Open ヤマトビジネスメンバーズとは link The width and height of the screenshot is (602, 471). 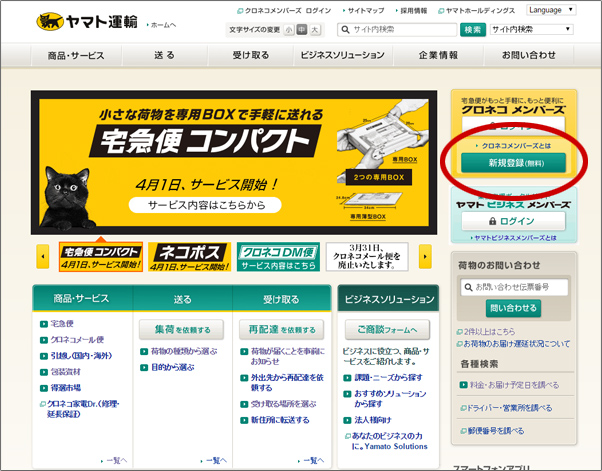(513, 238)
